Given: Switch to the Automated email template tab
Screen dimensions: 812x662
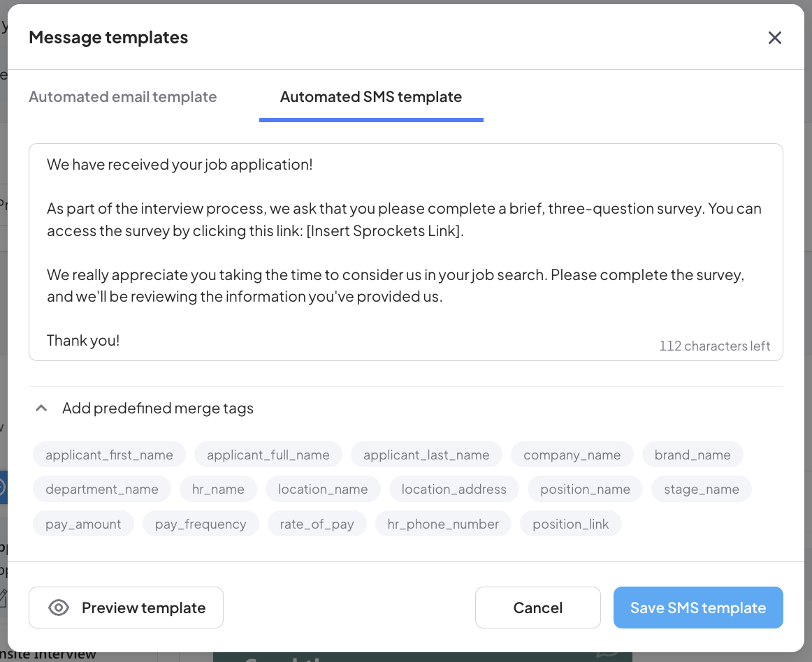Looking at the screenshot, I should [122, 97].
